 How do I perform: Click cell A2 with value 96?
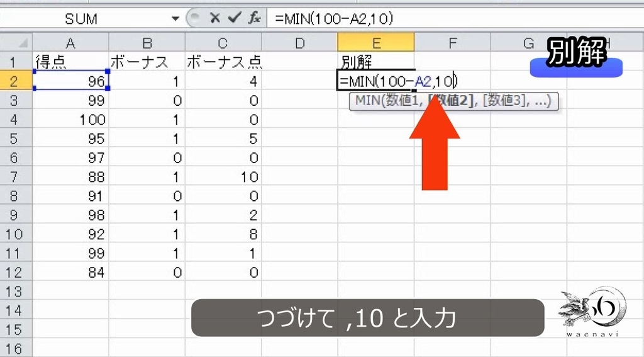(x=70, y=81)
